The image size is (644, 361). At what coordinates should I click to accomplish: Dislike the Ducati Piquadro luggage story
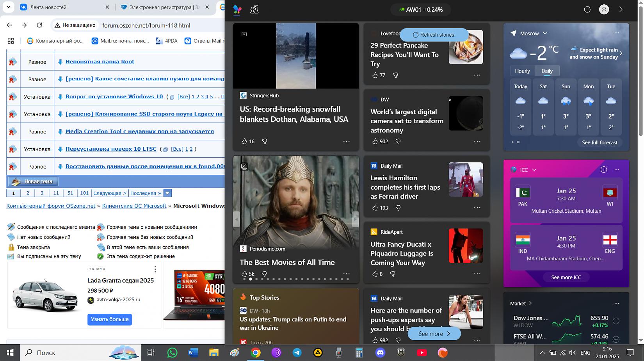coord(393,274)
